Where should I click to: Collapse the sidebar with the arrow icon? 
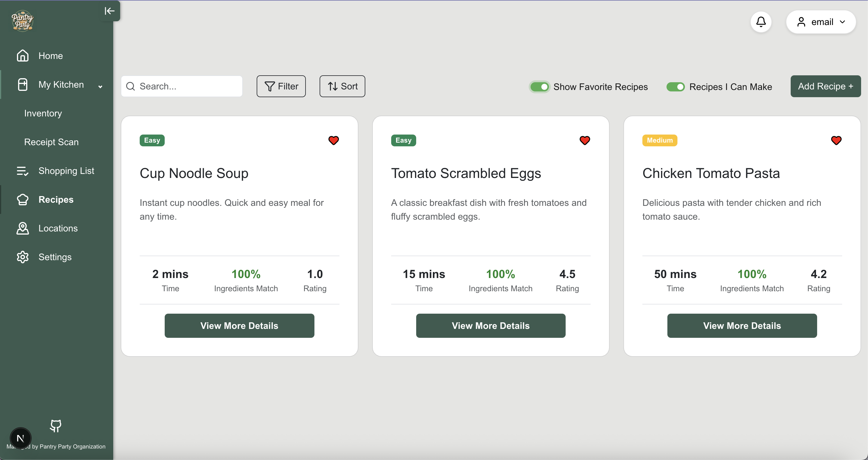110,11
